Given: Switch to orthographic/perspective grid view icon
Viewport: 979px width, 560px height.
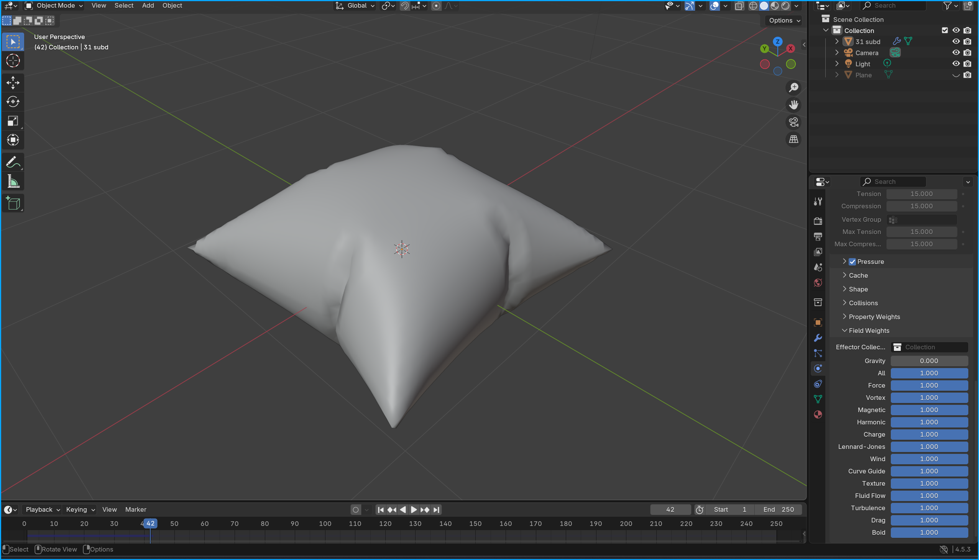Looking at the screenshot, I should click(x=793, y=139).
